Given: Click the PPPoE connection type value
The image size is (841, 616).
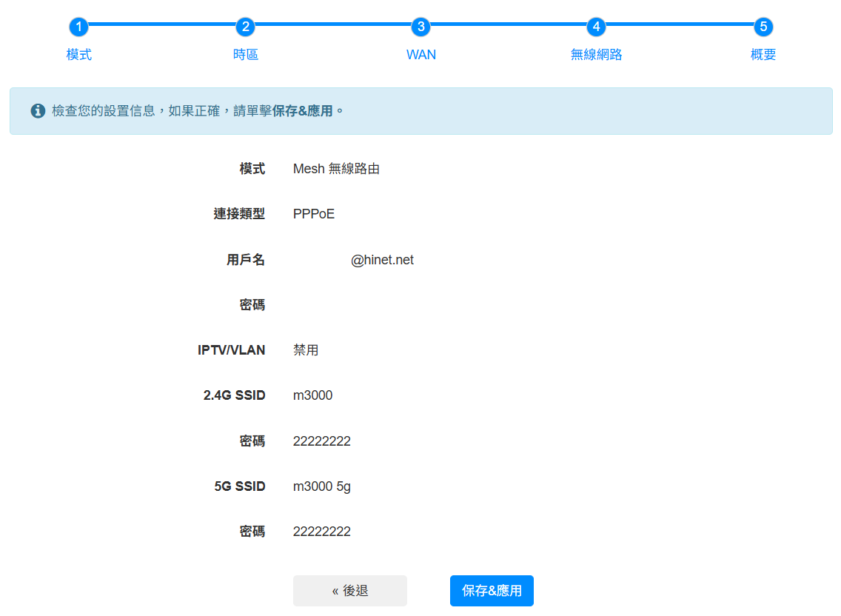Looking at the screenshot, I should coord(313,213).
